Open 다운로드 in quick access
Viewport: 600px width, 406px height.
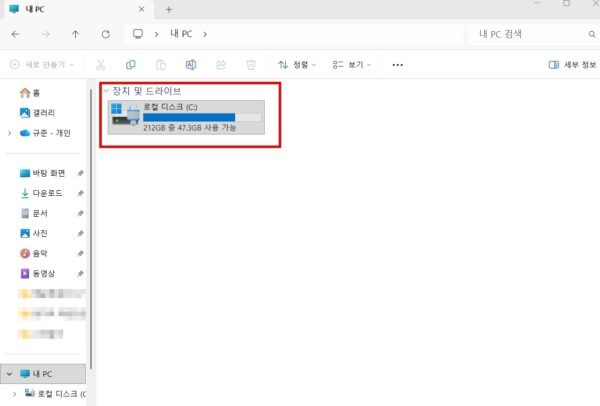pyautogui.click(x=41, y=193)
